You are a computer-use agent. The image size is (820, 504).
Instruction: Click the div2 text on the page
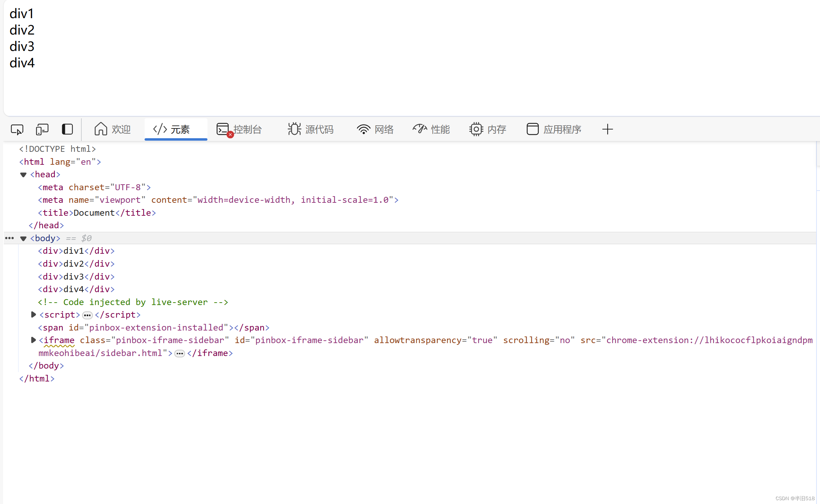[x=22, y=30]
